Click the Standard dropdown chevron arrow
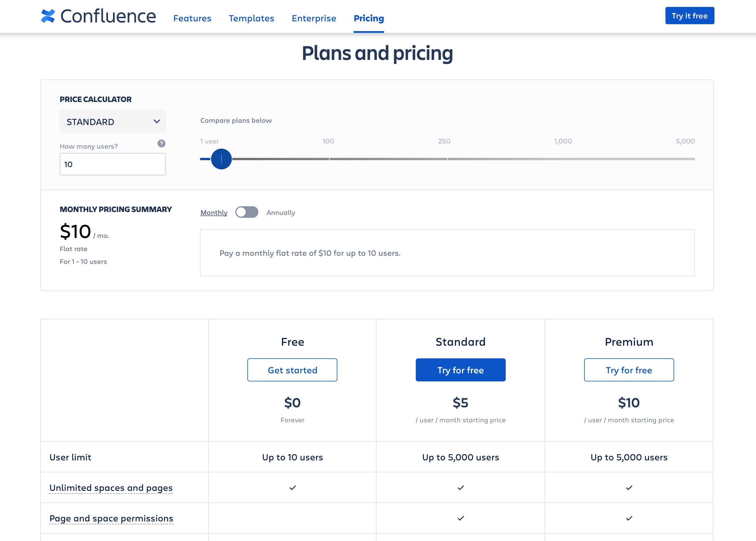The height and width of the screenshot is (541, 756). (x=157, y=122)
